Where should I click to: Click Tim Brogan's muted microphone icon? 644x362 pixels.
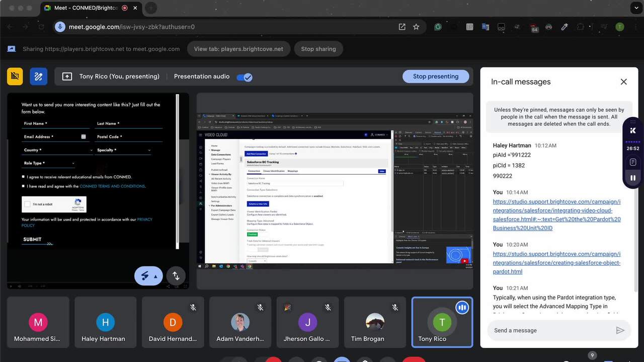(x=395, y=307)
